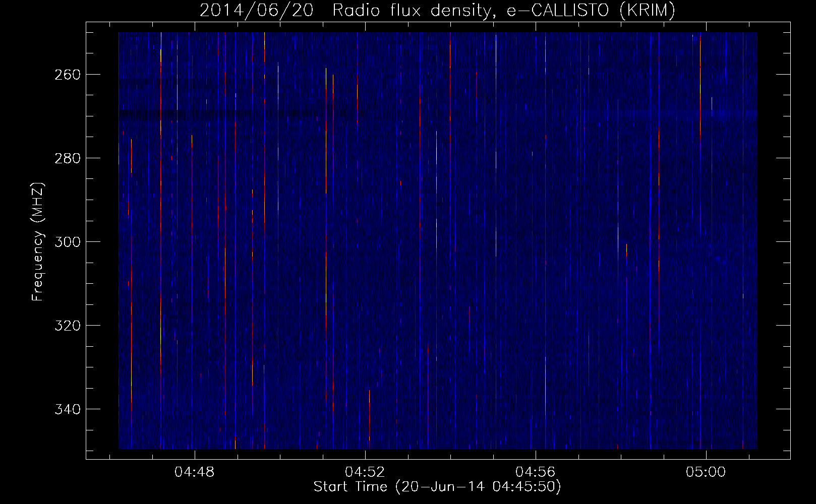Select the 05:00 time tick label
The height and width of the screenshot is (504, 816).
click(x=706, y=472)
